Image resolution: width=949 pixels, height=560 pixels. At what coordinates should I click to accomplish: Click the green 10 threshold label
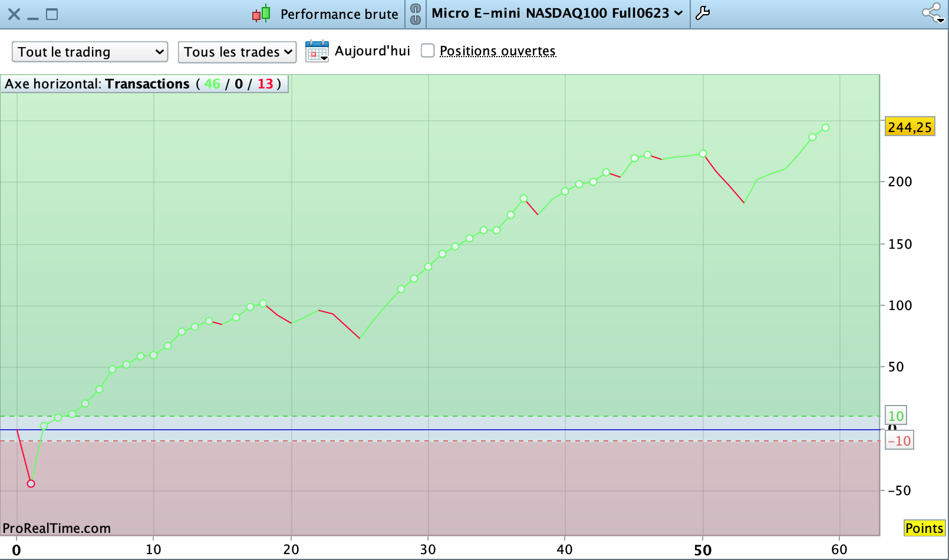(x=896, y=416)
